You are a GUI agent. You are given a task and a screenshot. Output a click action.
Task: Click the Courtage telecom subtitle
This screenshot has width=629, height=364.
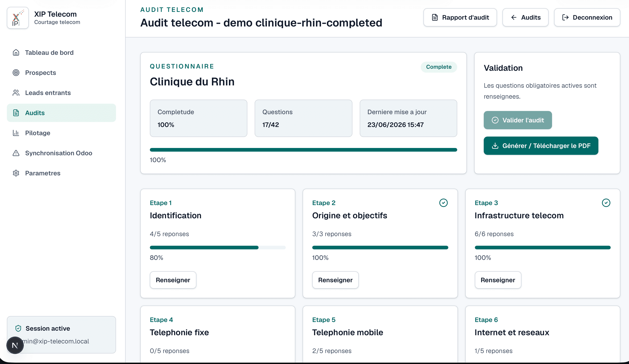tap(57, 22)
